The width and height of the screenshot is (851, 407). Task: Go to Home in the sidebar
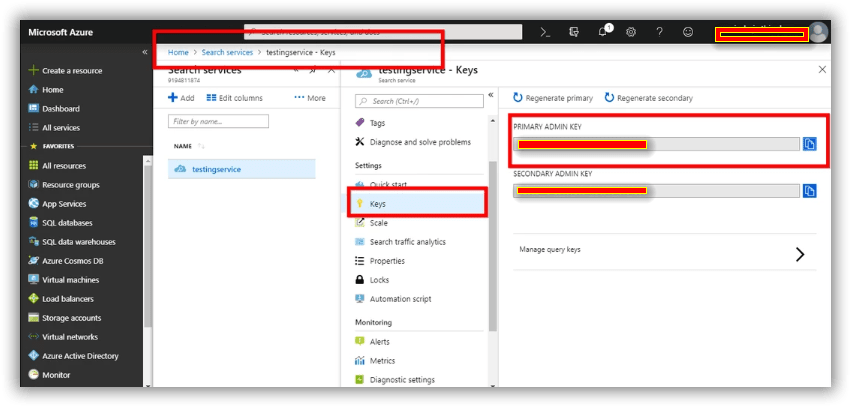tap(46, 90)
